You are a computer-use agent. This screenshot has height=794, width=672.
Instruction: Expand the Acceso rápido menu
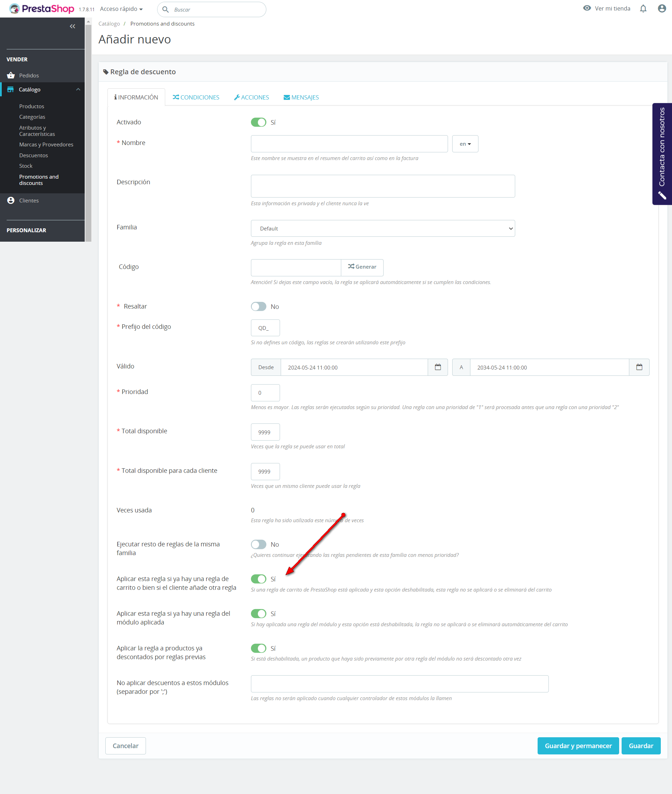click(x=121, y=9)
